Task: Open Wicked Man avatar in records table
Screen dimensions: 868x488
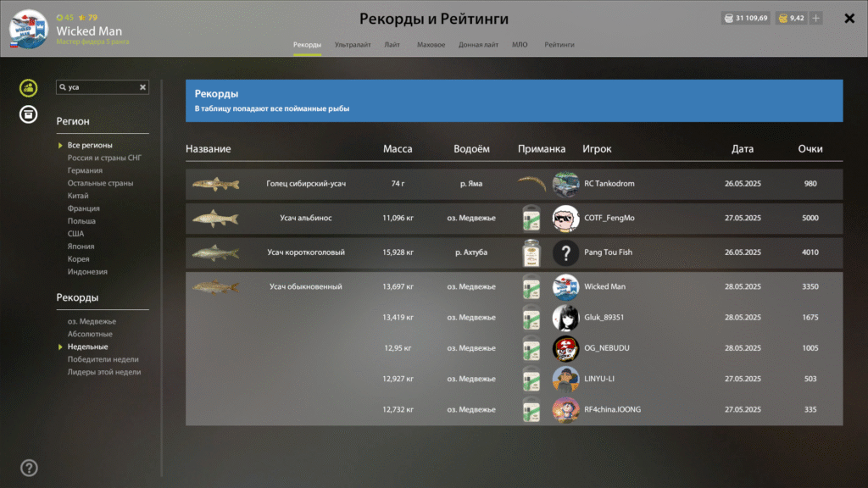Action: pyautogui.click(x=565, y=286)
